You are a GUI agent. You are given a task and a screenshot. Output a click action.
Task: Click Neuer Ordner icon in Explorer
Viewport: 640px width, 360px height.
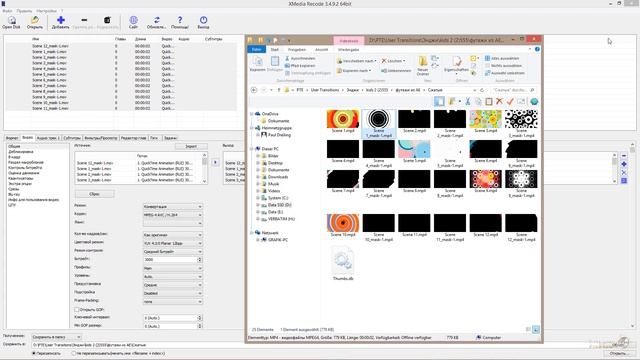[422, 62]
